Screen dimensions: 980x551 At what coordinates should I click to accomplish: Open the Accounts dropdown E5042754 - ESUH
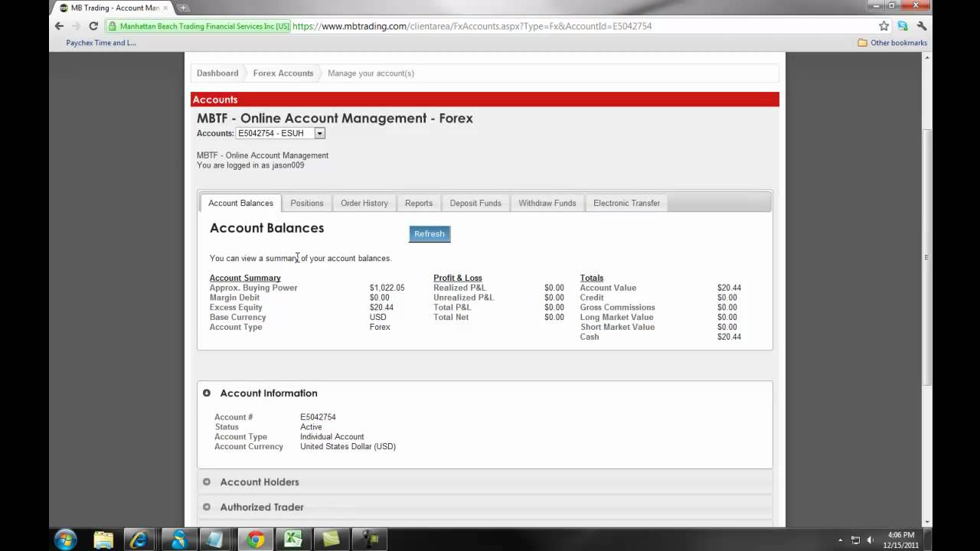[280, 133]
